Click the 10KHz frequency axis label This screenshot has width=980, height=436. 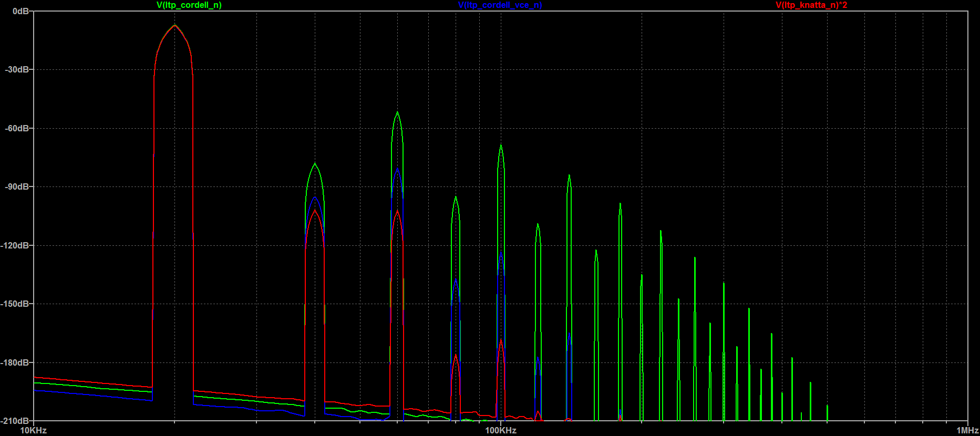34,431
